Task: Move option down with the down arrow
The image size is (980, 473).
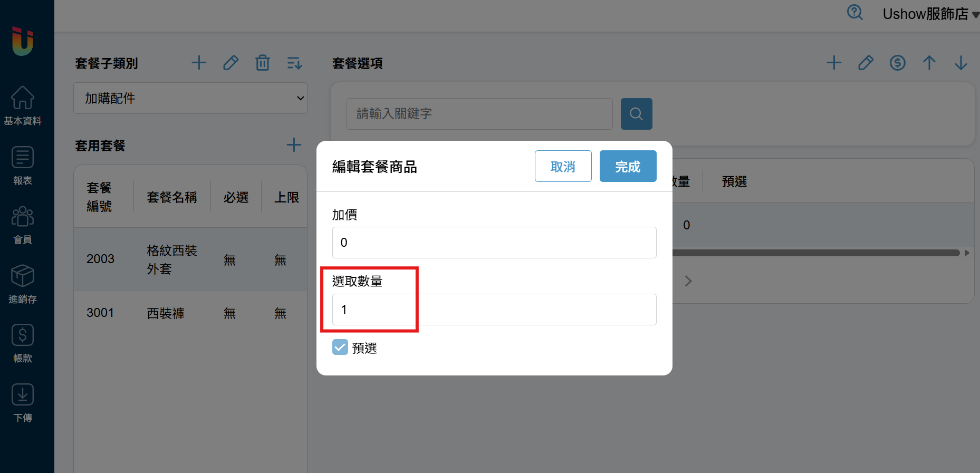Action: (961, 63)
